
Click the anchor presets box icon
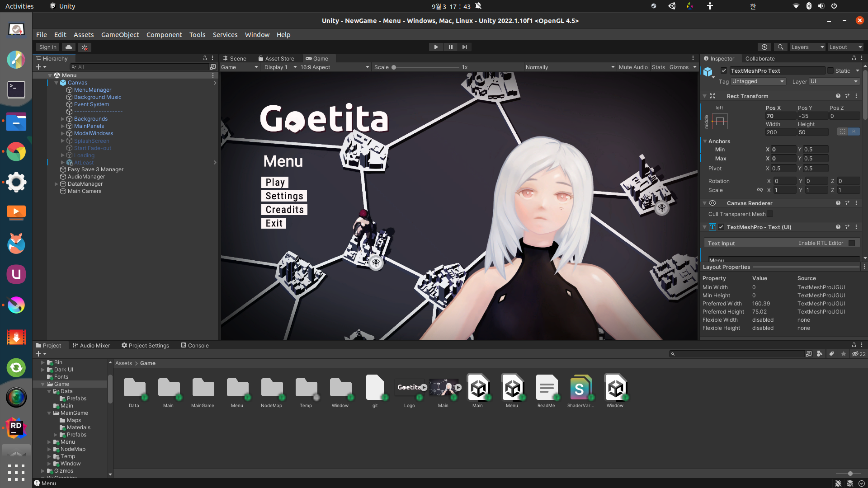coord(720,121)
